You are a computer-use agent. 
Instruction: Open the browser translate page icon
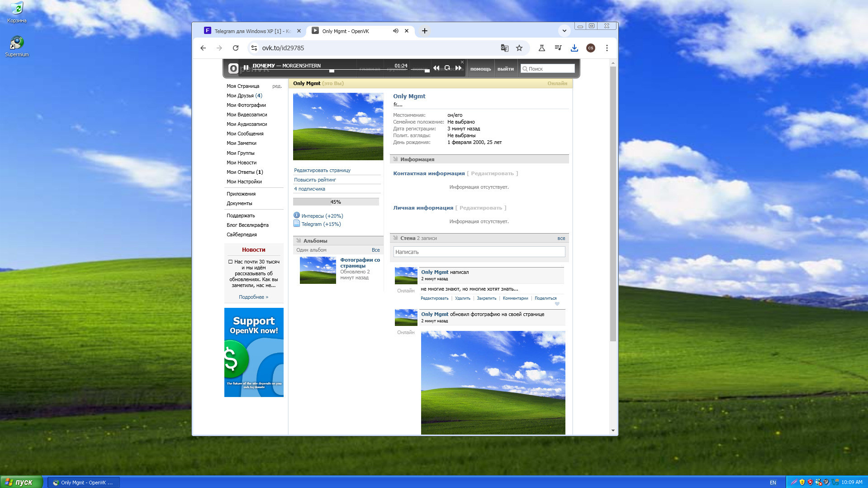click(x=505, y=48)
